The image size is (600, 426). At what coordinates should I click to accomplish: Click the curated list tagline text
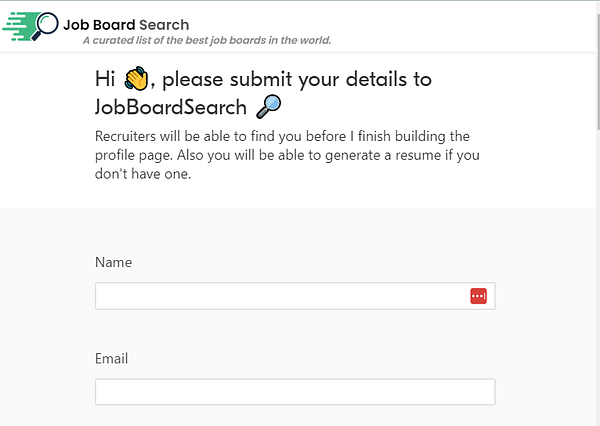coord(206,41)
